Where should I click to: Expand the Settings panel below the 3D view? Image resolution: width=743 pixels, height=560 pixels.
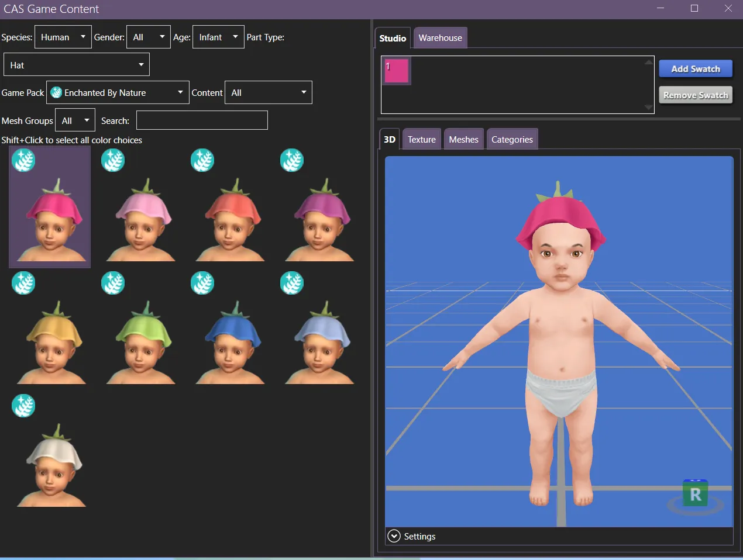click(394, 536)
